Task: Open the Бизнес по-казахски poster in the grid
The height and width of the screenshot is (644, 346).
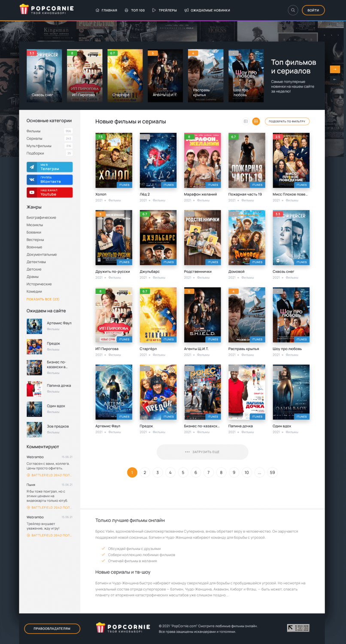Action: click(x=203, y=392)
